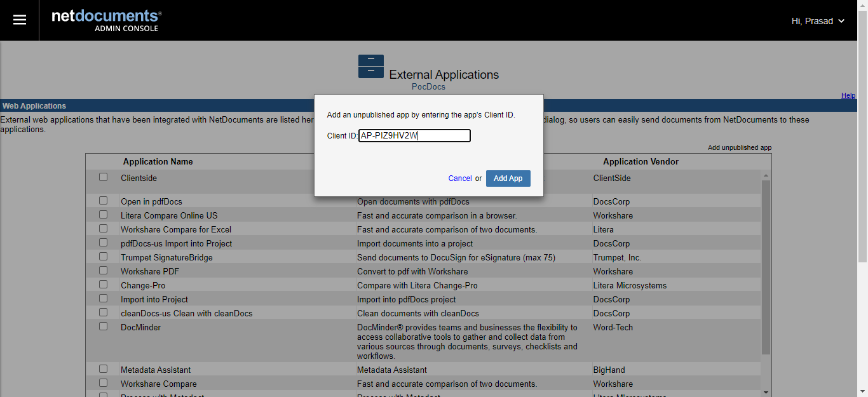Screen dimensions: 868x397
Task: Check the Import into Project checkbox
Action: [104, 299]
